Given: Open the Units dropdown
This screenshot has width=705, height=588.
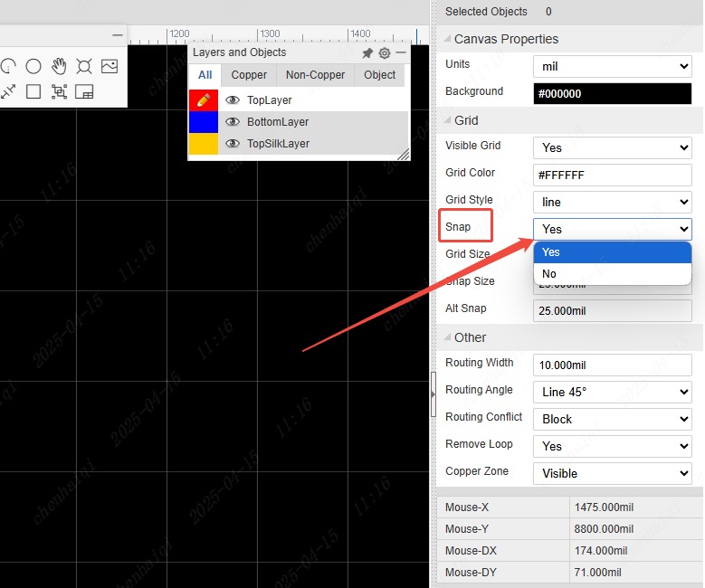Looking at the screenshot, I should [612, 66].
